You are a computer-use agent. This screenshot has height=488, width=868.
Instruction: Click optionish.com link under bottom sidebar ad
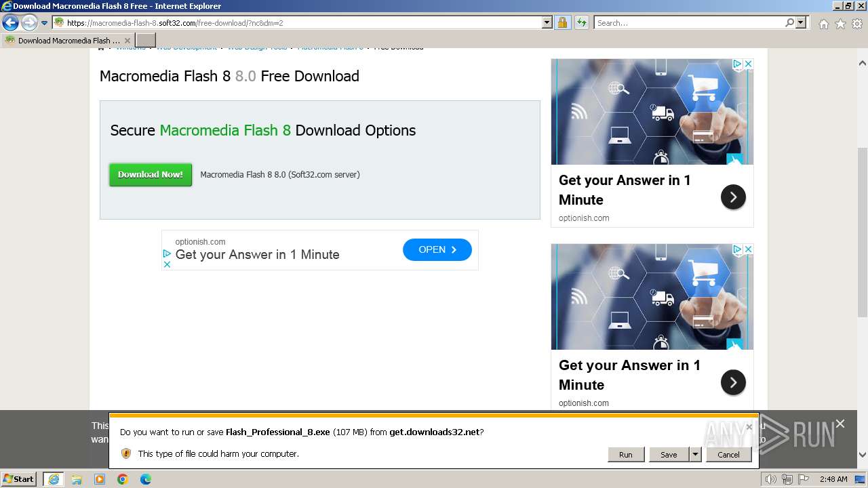pyautogui.click(x=584, y=403)
